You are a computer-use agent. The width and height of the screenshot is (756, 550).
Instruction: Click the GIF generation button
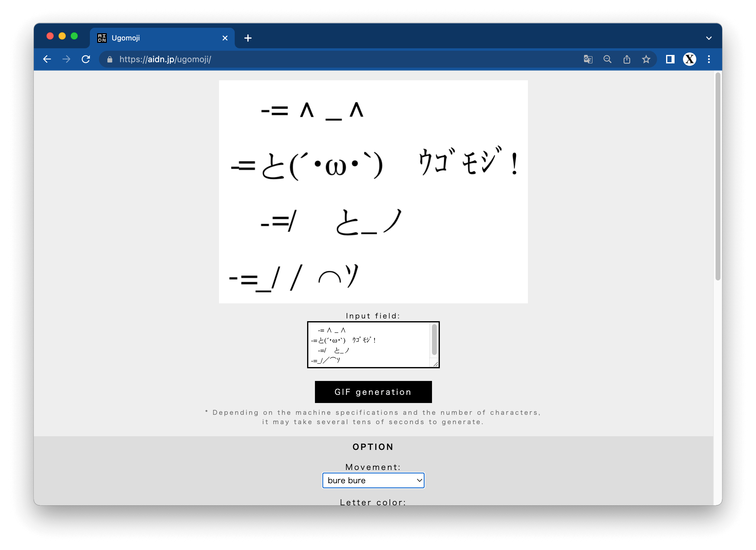[373, 392]
